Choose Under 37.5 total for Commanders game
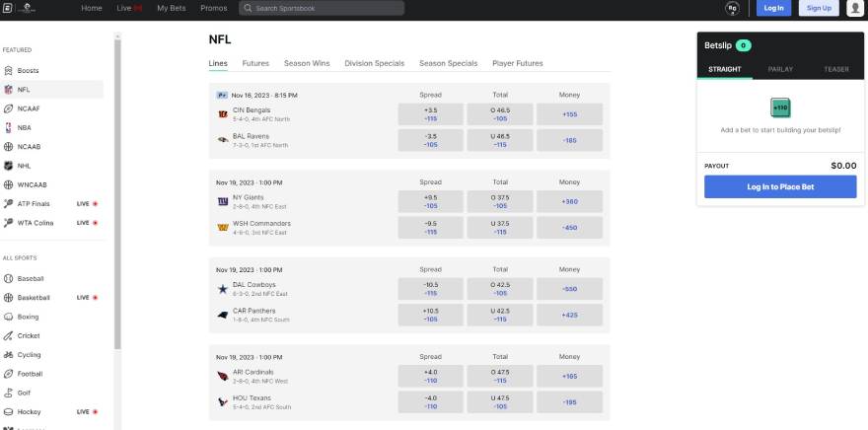The image size is (868, 430). (500, 228)
